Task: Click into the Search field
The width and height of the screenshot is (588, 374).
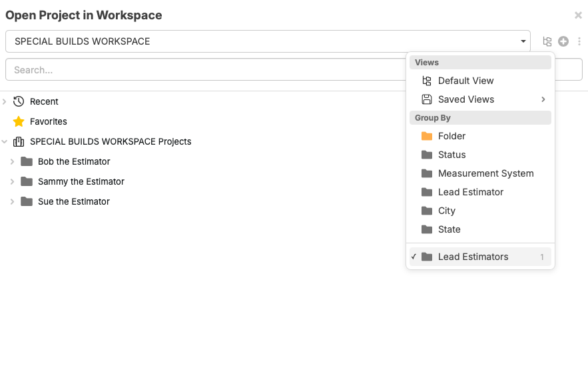Action: (x=200, y=70)
